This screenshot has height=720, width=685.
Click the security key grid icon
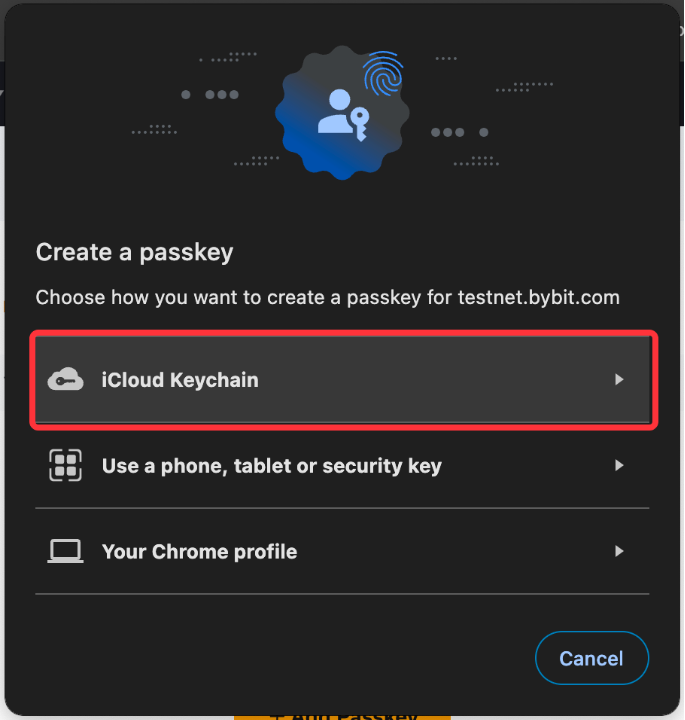[65, 465]
